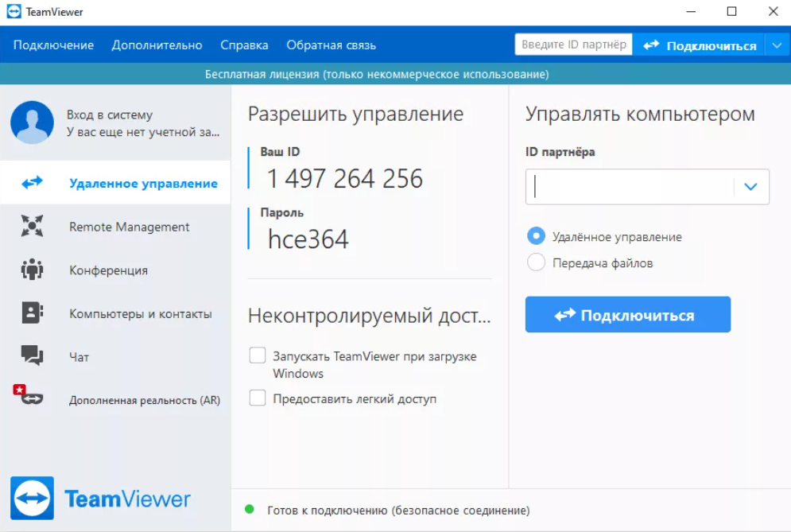The image size is (791, 532).
Task: Click the top toolbar Подключиться button
Action: pos(700,45)
